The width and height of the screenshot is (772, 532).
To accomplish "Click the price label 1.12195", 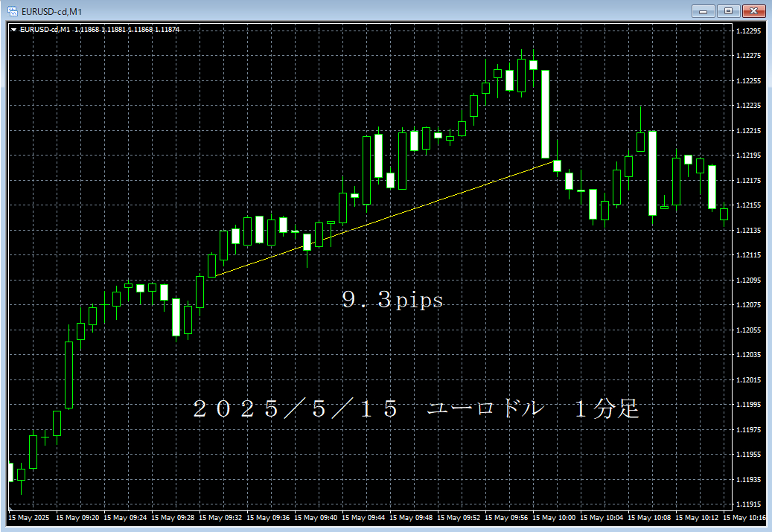I will [x=748, y=155].
